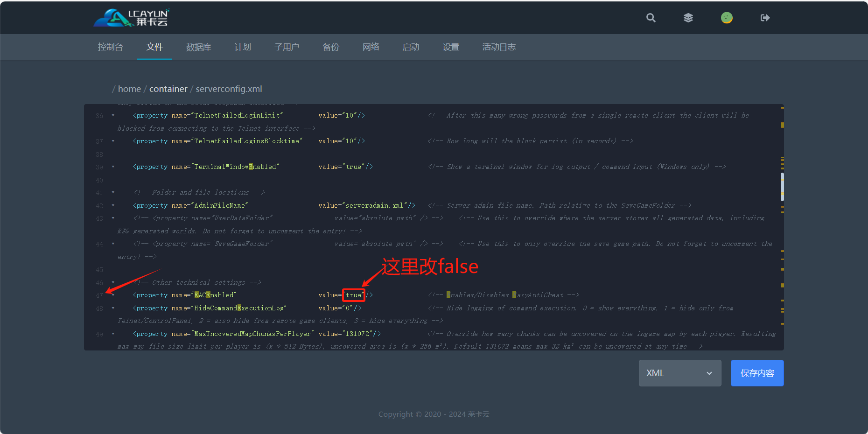Toggle fold arrow on line 42
This screenshot has height=434, width=868.
[113, 205]
